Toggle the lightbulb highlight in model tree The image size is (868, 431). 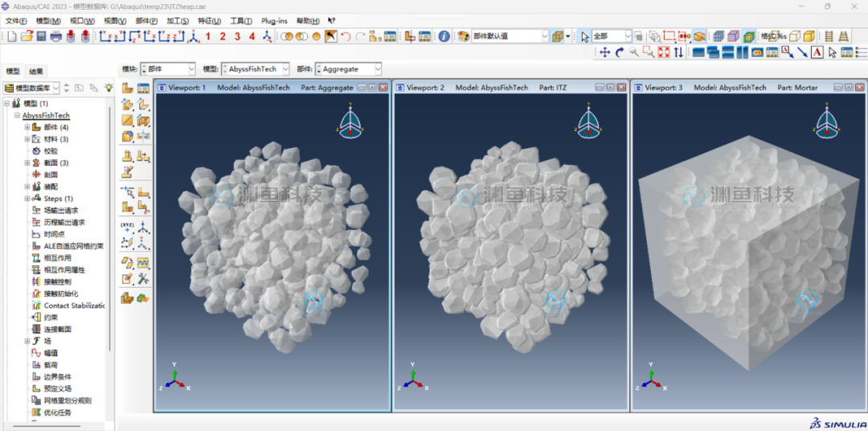109,88
